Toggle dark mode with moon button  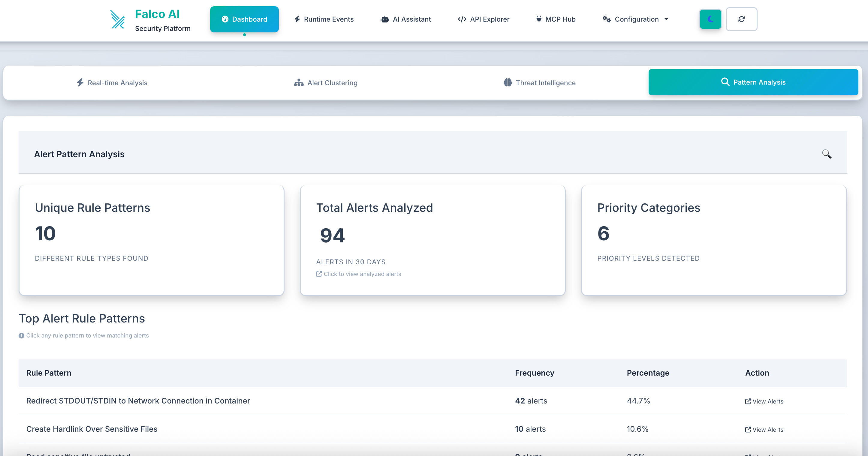coord(710,19)
